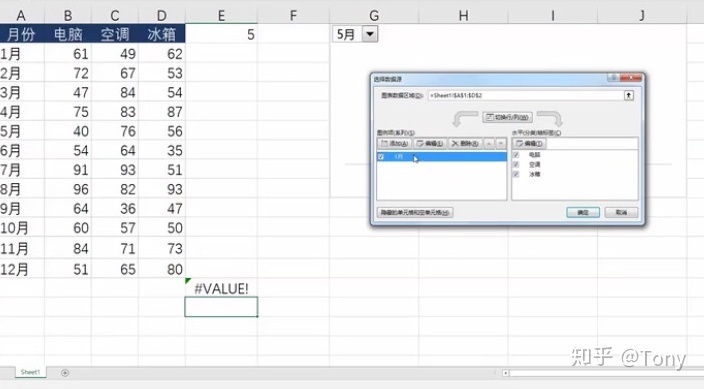704x389 pixels.
Task: Move the selected series down
Action: pos(501,144)
